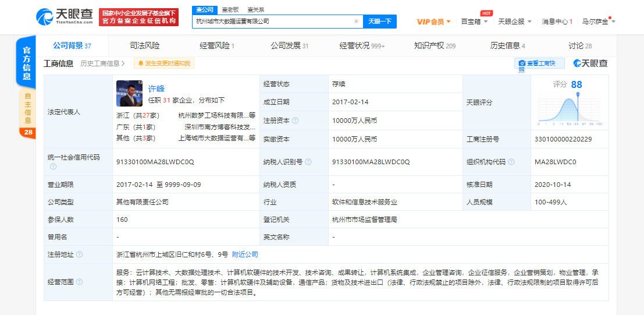Viewport: 644px width, 315px height.
Task: Click the help icon next to 纳税人识别号
Action: (x=308, y=162)
